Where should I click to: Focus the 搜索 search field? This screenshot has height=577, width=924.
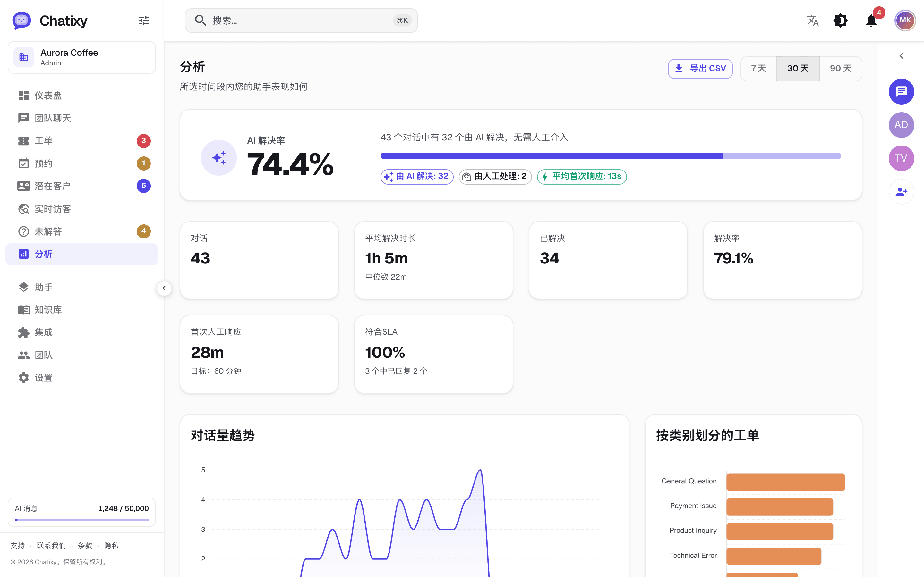click(x=301, y=21)
